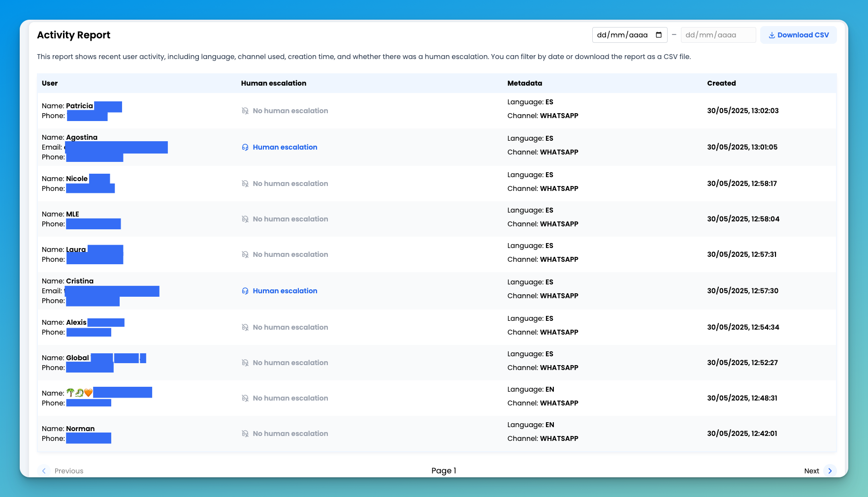
Task: Click the name Nicole
Action: click(x=77, y=179)
